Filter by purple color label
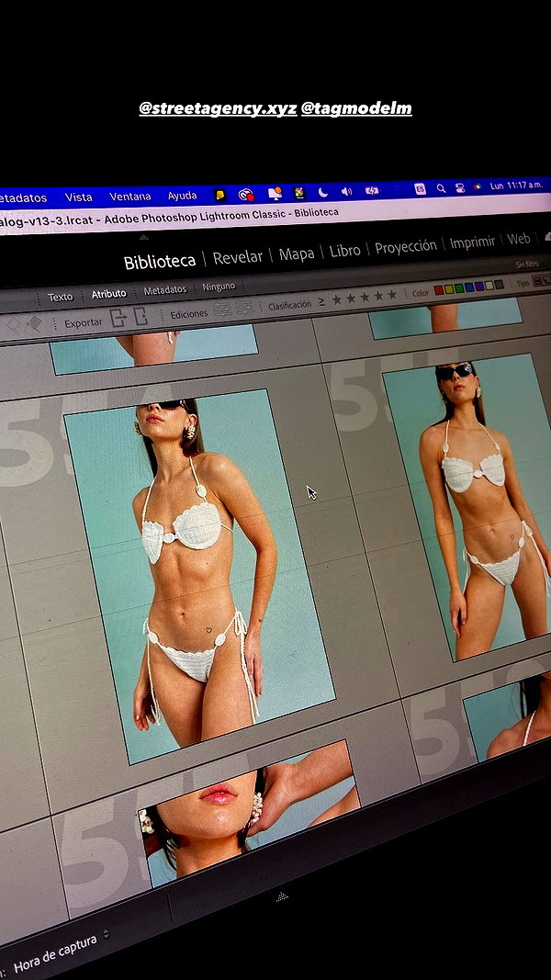 pos(479,287)
